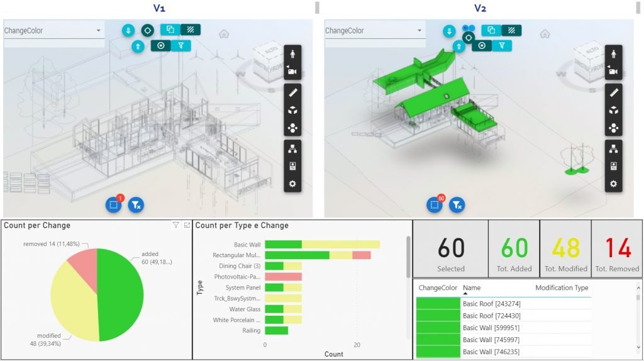Click the V1 view cube
Image resolution: width=644 pixels, height=361 pixels.
(267, 62)
